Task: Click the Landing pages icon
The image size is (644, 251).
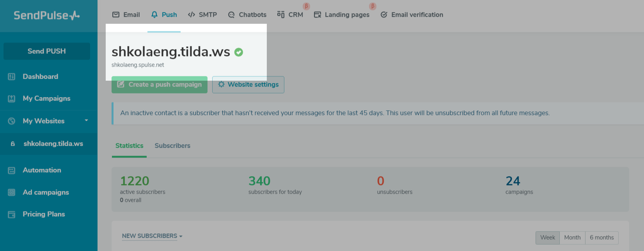Action: point(318,15)
